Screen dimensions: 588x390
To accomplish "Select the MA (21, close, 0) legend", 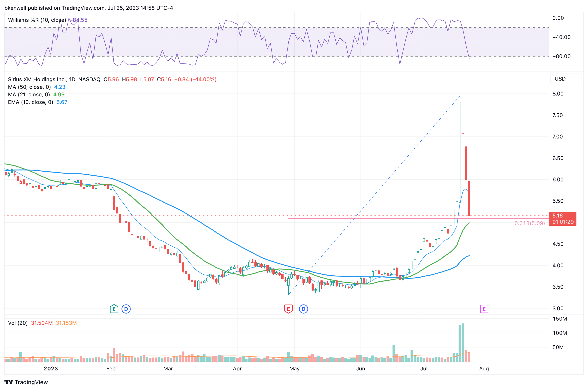I will (x=29, y=95).
